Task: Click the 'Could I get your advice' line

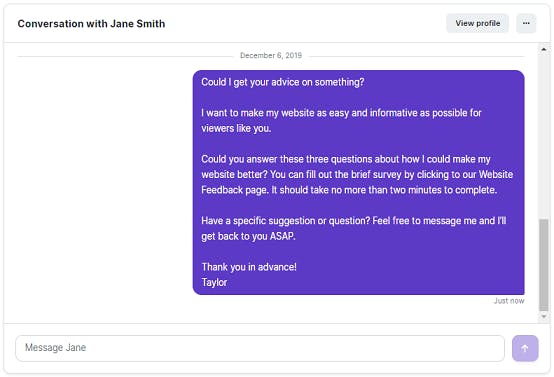Action: pyautogui.click(x=283, y=82)
